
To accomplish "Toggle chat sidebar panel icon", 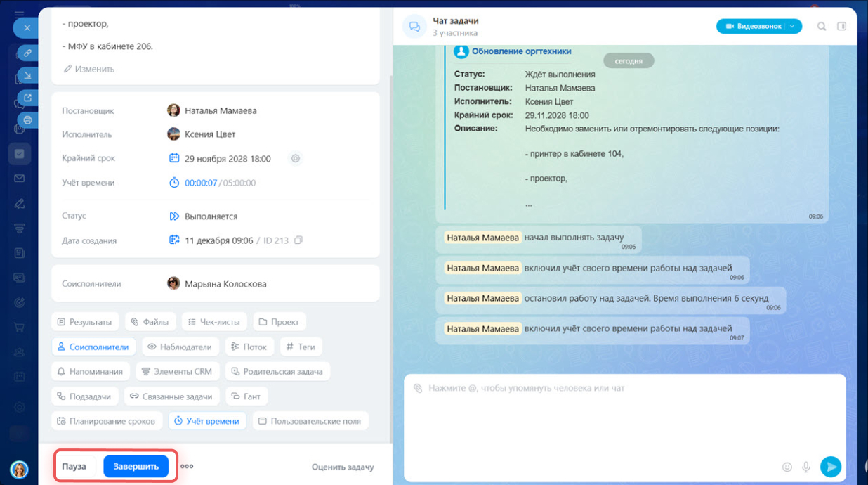I will pos(842,27).
